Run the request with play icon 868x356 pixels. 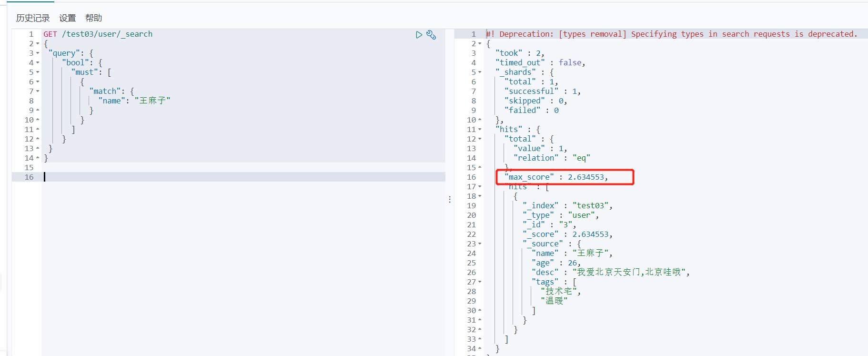(x=419, y=35)
